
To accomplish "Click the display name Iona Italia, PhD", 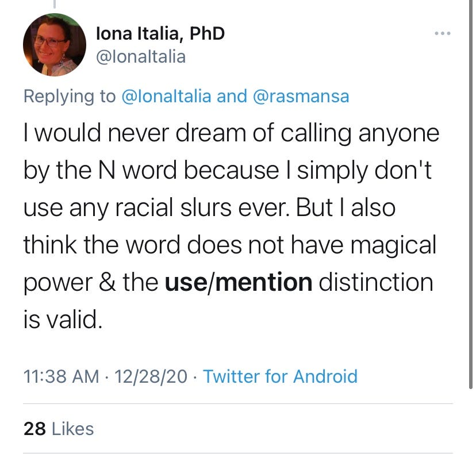I will coord(160,33).
